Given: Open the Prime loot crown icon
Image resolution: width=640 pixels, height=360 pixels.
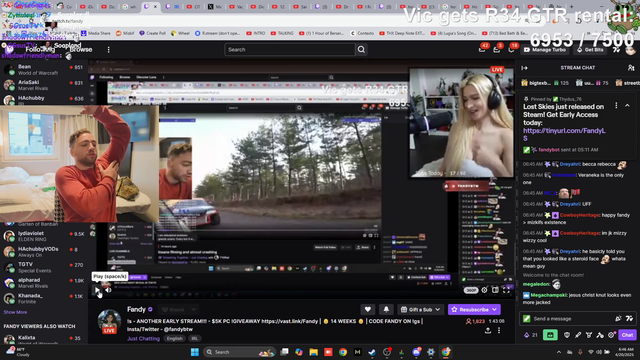Looking at the screenshot, I should [x=482, y=49].
